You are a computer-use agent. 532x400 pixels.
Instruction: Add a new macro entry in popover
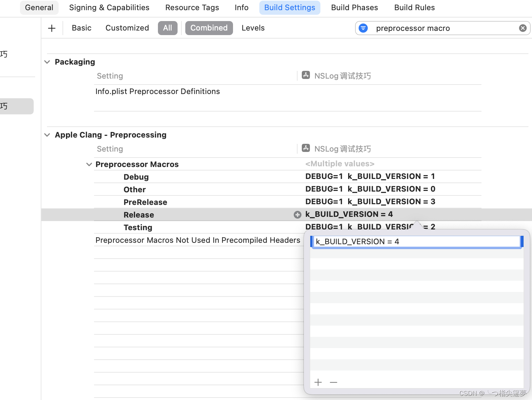tap(318, 382)
